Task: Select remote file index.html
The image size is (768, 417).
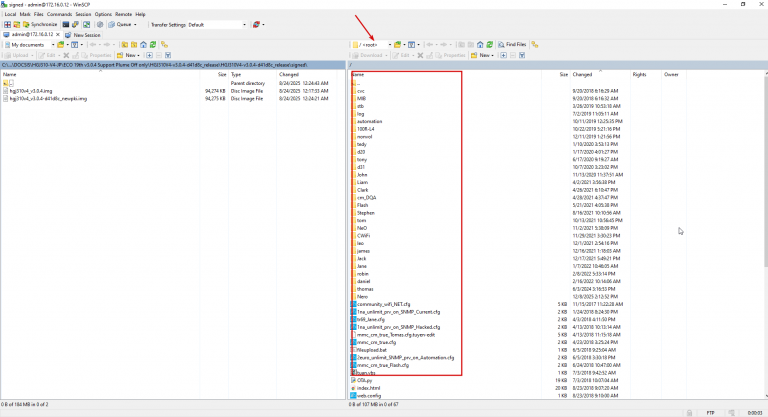Action: [x=368, y=388]
